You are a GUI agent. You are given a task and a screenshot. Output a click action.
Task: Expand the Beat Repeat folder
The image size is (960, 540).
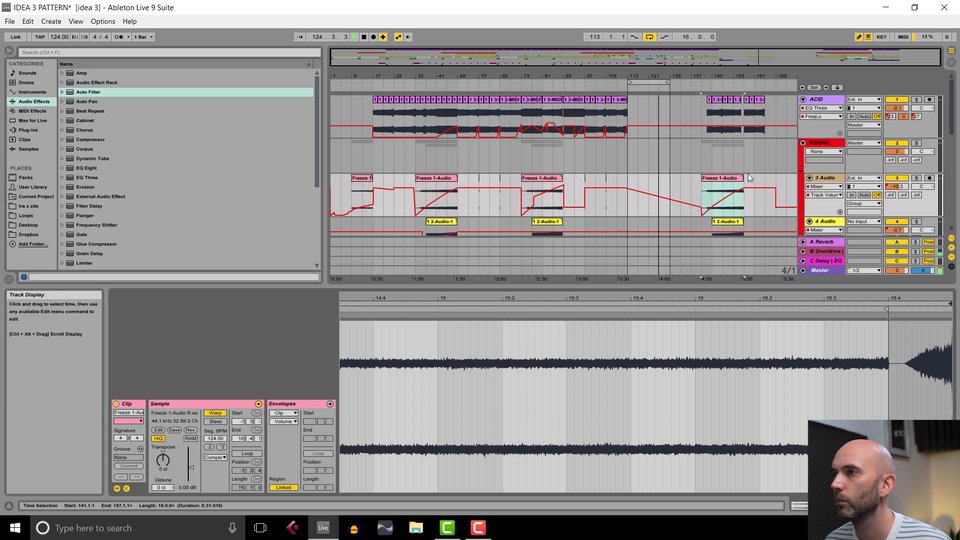coord(62,111)
